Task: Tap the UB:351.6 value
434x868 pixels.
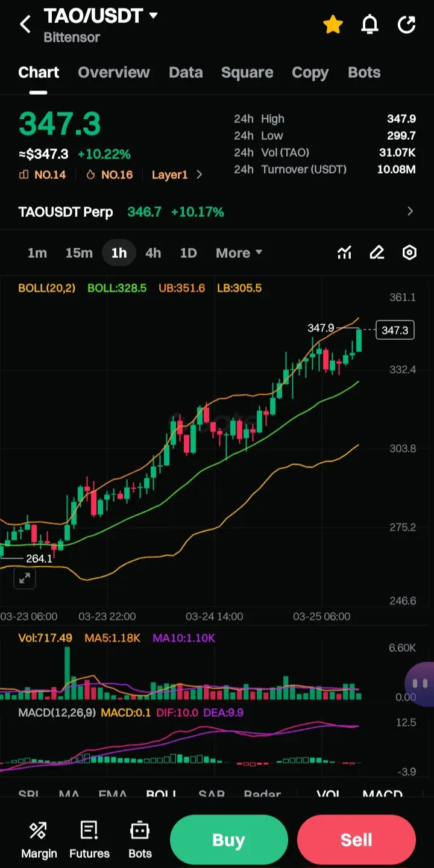Action: [181, 288]
